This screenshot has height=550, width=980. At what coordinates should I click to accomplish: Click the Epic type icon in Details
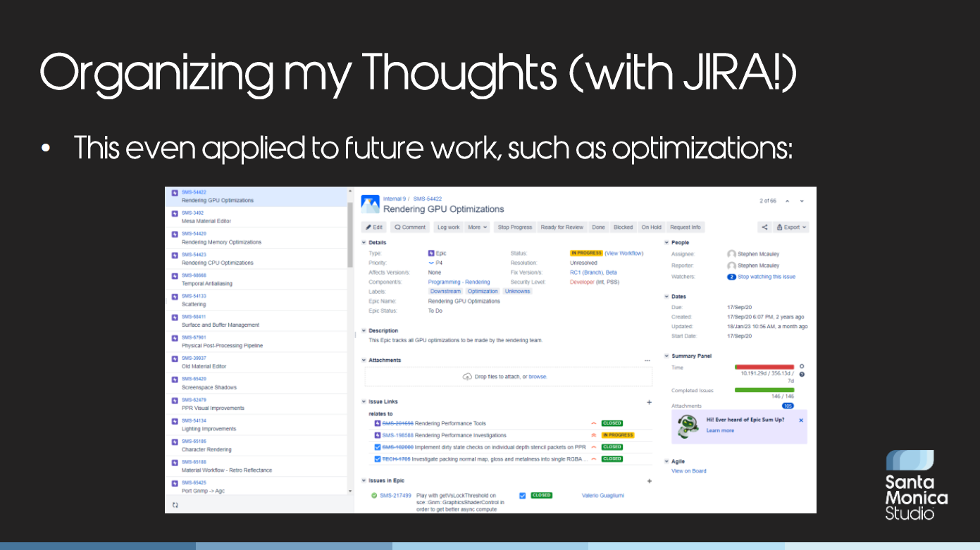point(431,253)
